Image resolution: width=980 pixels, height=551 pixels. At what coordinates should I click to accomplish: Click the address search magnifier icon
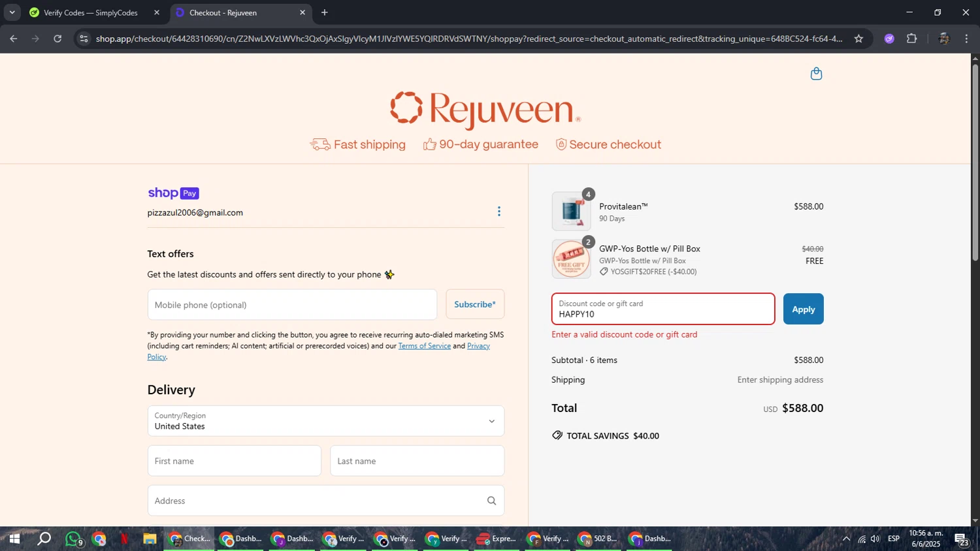pos(491,501)
